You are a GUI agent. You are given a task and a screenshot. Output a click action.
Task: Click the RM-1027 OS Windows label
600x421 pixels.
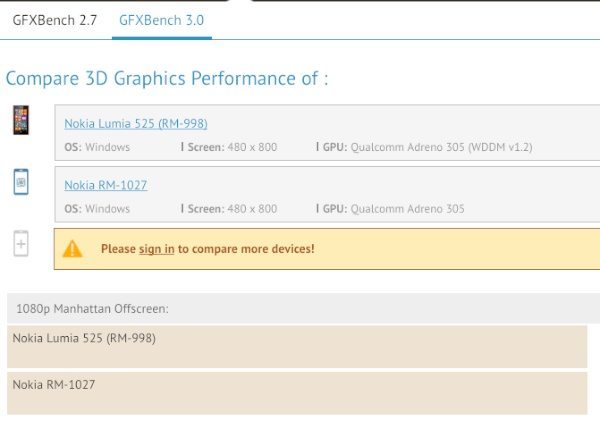point(97,209)
